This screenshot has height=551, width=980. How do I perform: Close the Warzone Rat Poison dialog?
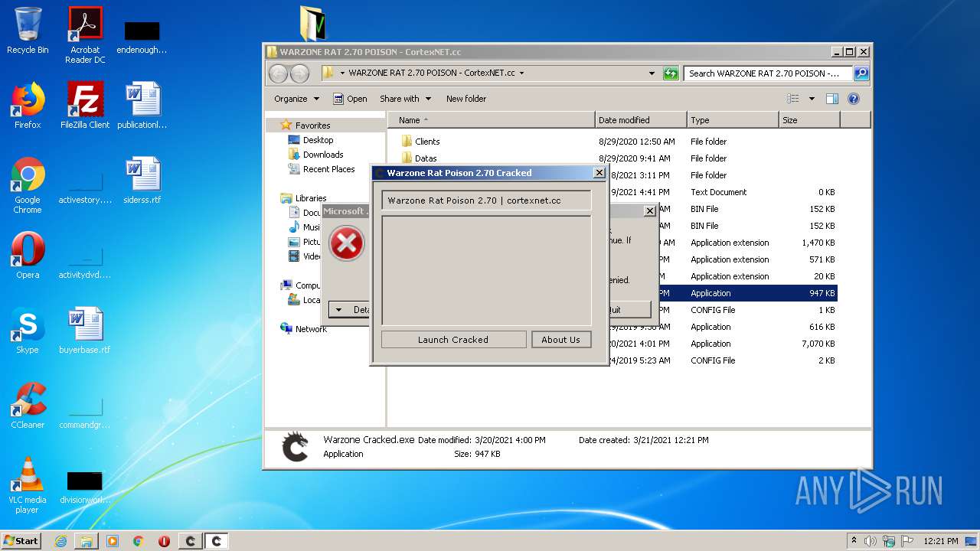click(599, 173)
